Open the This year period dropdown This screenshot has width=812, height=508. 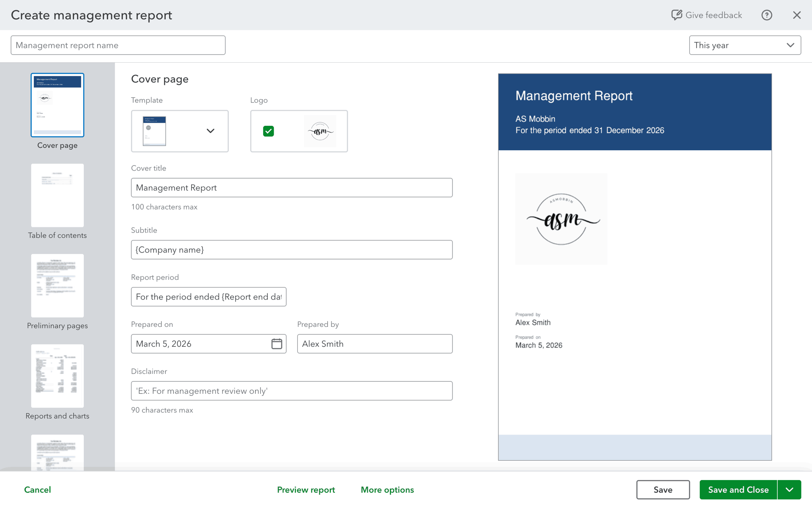coord(745,45)
